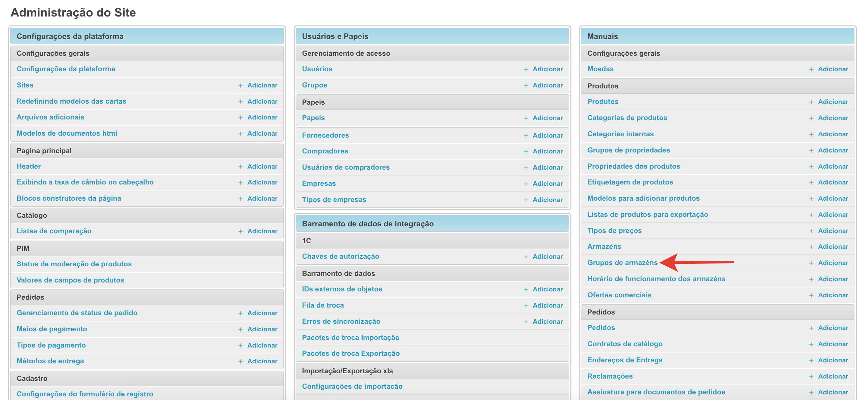Open Erros de sincronização page
The width and height of the screenshot is (868, 400).
click(341, 321)
